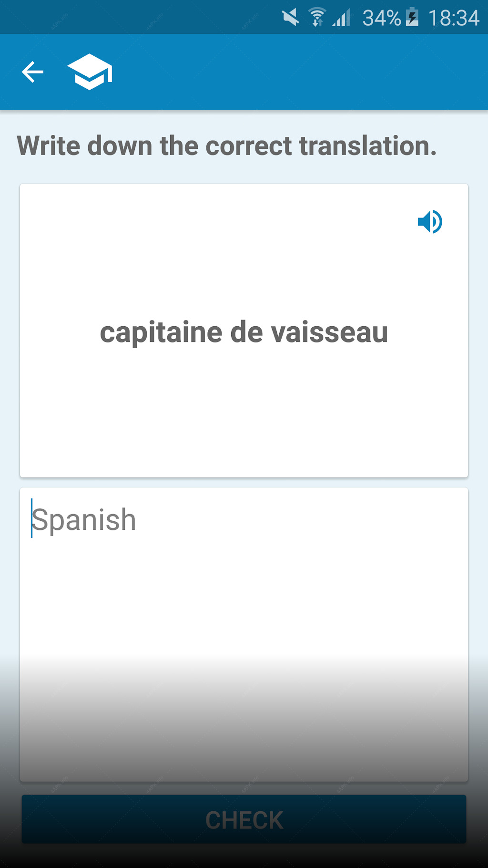Focus the Spanish translation input field
The width and height of the screenshot is (488, 868).
244,634
